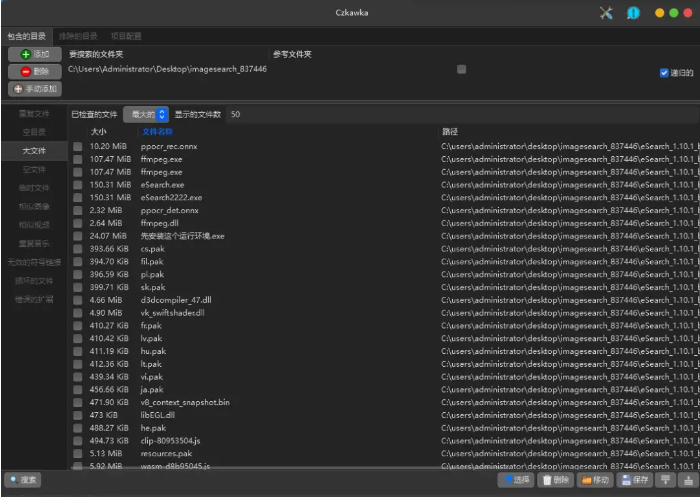700x497 pixels.
Task: Select the fr.pak file name
Action: 151,326
